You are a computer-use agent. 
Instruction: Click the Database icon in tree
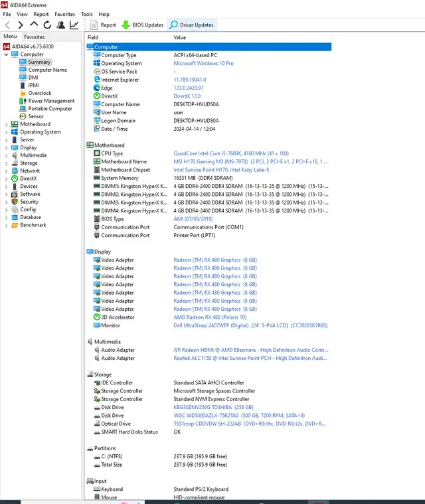15,217
